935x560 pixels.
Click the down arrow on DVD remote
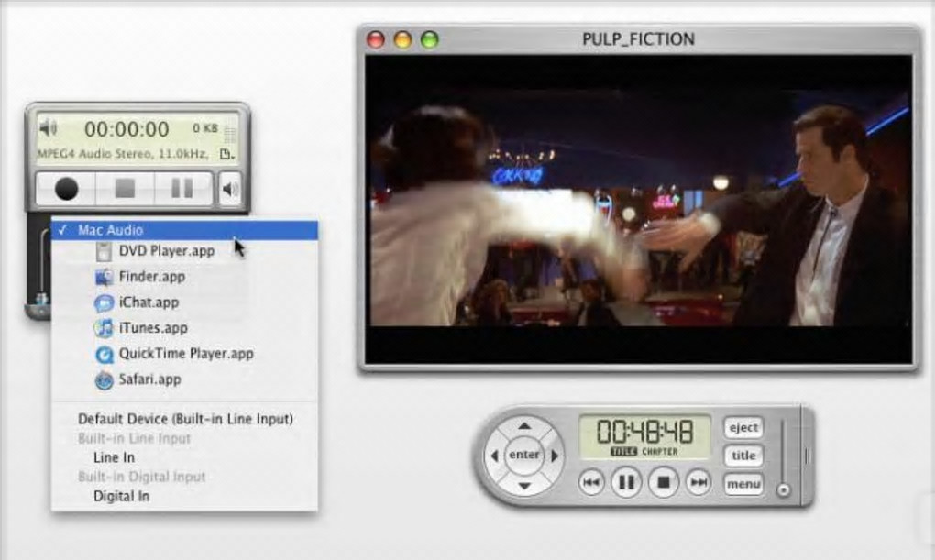pos(523,486)
